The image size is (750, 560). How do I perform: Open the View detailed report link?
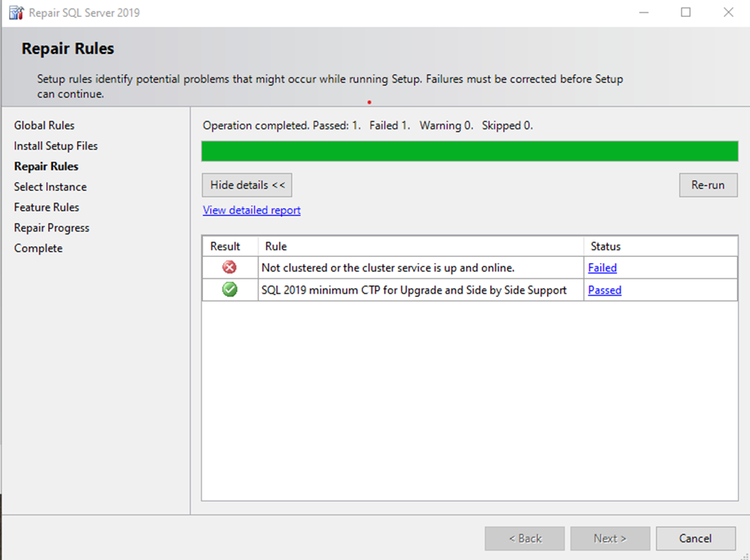(x=252, y=210)
